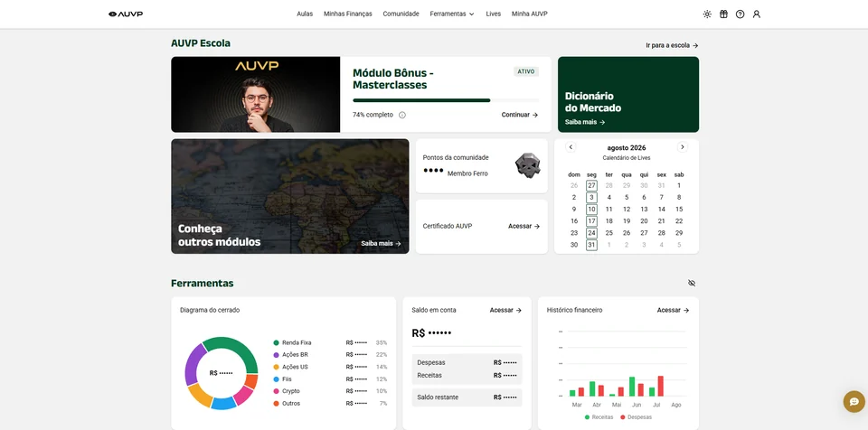
Task: Click the ATIVO status badge
Action: click(526, 71)
